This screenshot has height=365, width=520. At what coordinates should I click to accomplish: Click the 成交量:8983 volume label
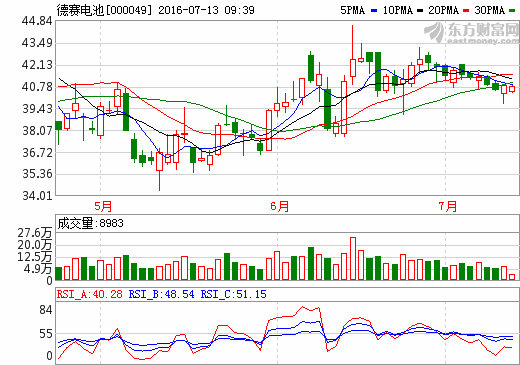coord(90,223)
